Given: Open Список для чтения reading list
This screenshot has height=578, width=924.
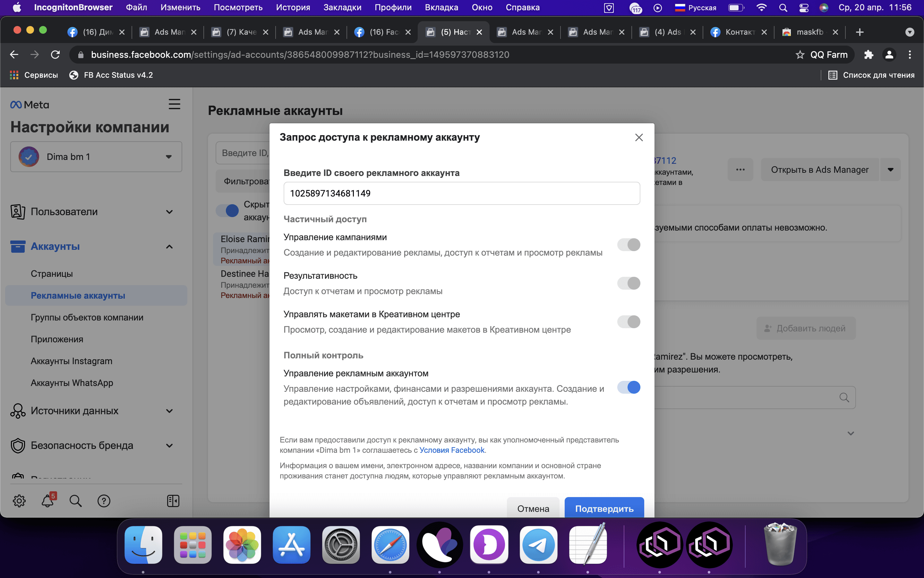Looking at the screenshot, I should (871, 75).
